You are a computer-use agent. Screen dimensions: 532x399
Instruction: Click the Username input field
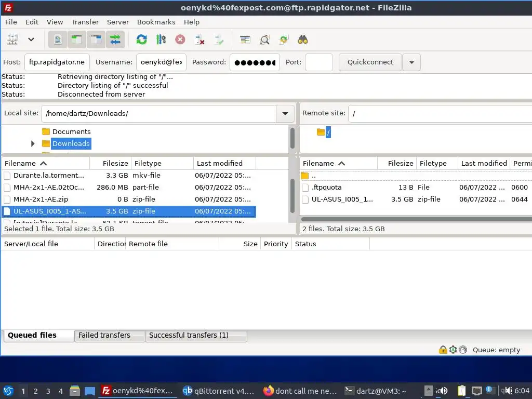point(161,62)
